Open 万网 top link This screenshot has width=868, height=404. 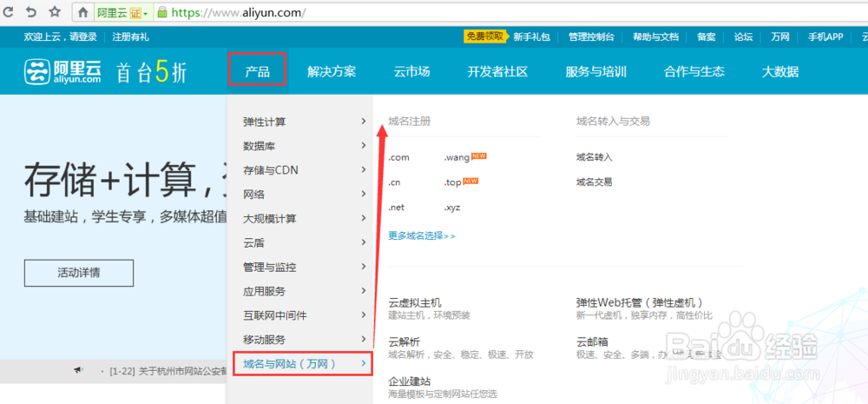click(780, 37)
